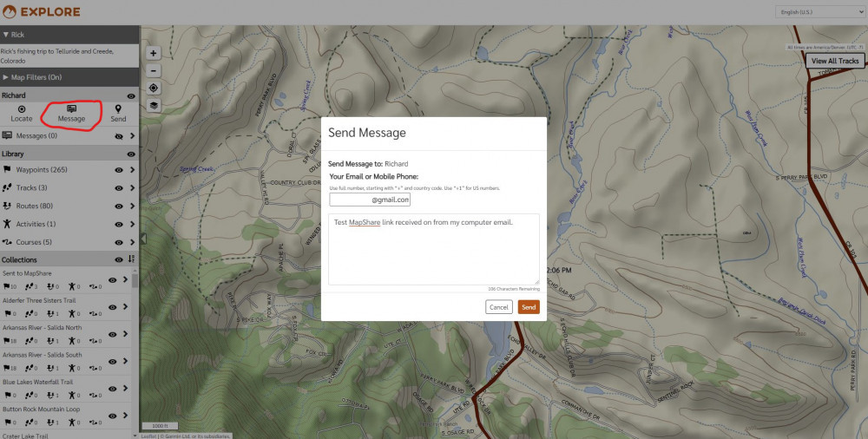Viewport: 868px width, 439px height.
Task: Toggle Library visibility eye
Action: click(131, 154)
